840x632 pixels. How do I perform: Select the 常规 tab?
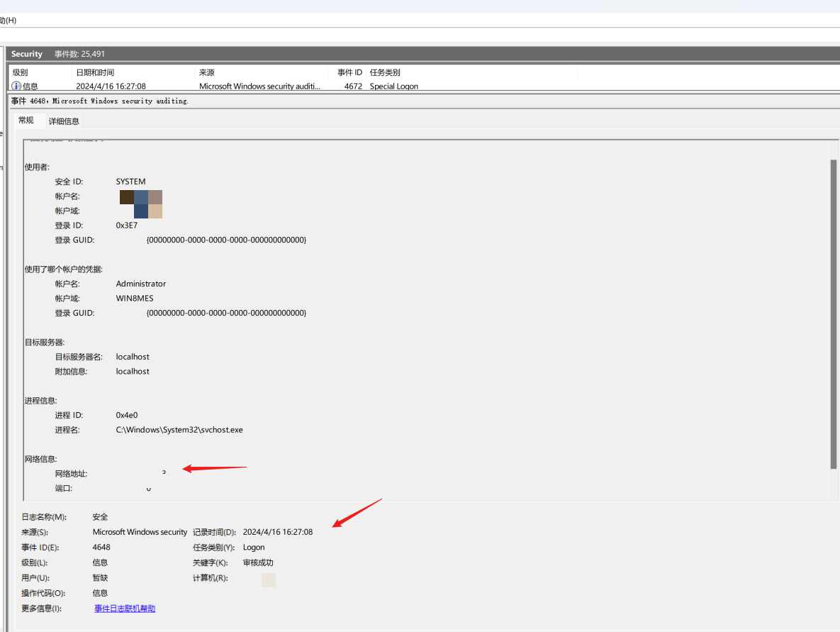point(26,121)
